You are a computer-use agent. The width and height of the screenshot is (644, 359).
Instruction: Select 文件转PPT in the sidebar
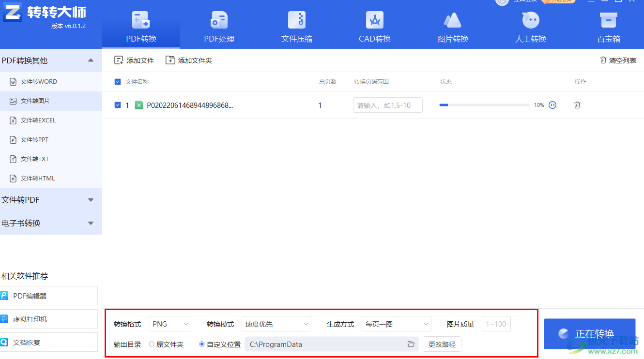[x=51, y=140]
